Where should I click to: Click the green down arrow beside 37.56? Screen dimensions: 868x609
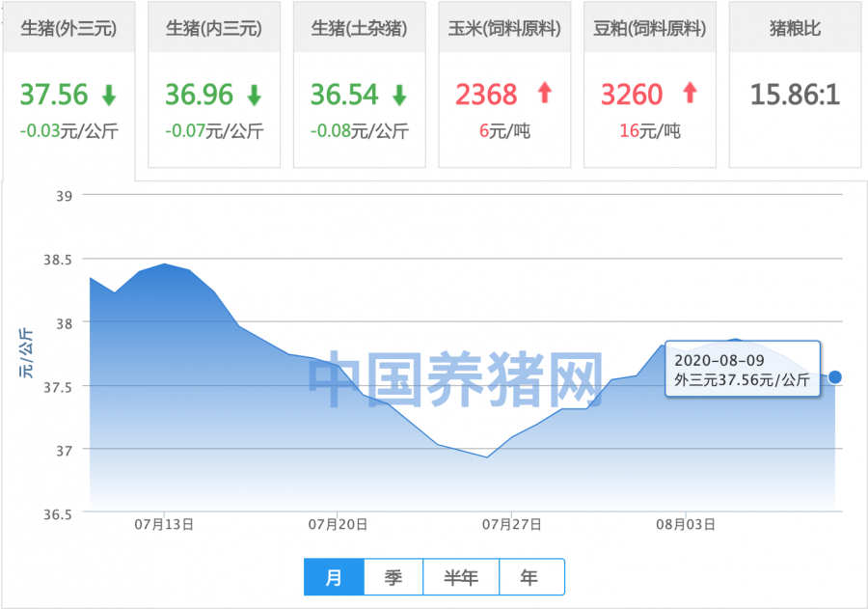(x=106, y=95)
